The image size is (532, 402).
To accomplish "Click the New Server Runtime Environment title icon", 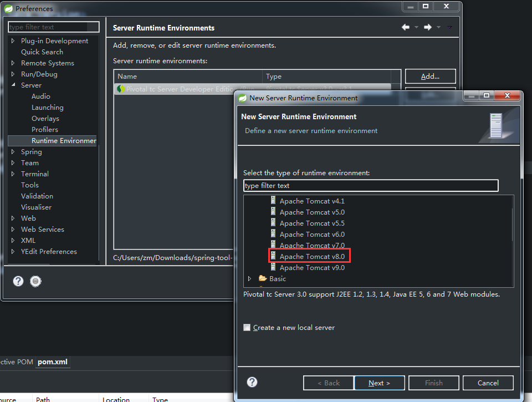I will pos(242,98).
